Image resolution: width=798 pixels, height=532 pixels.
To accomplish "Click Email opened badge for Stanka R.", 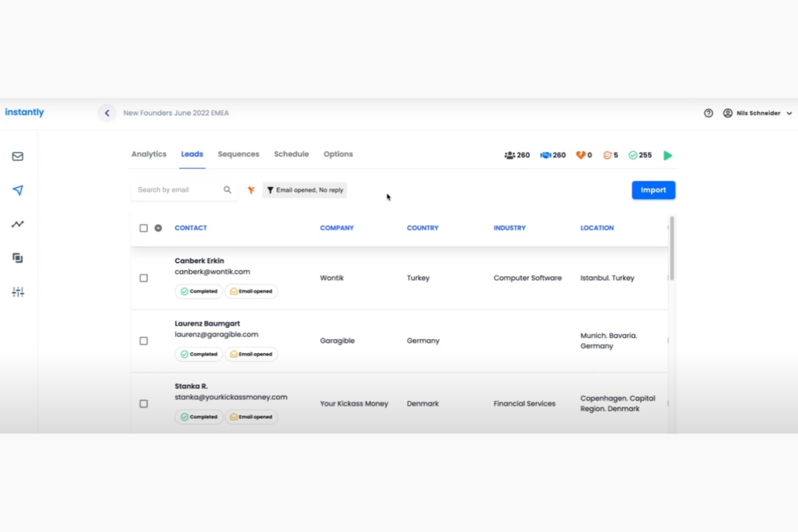I will tap(251, 417).
